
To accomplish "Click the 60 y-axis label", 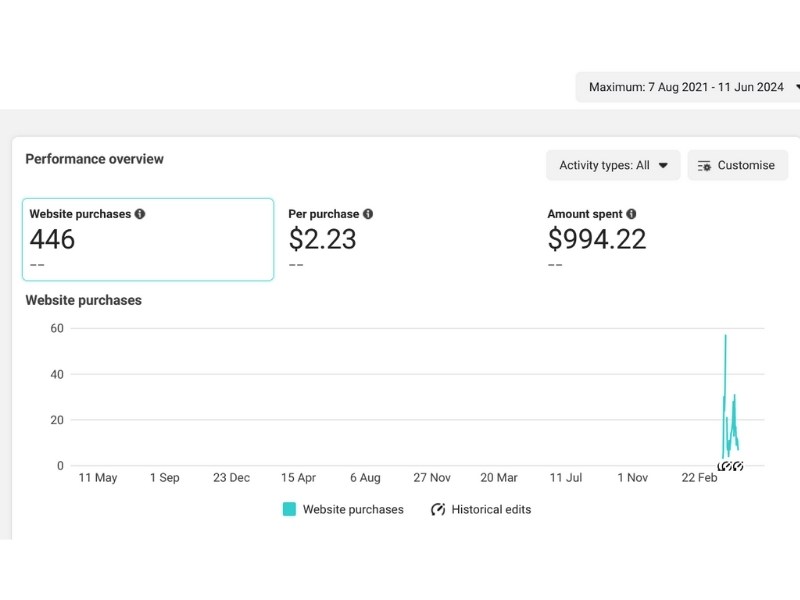I will (x=57, y=328).
